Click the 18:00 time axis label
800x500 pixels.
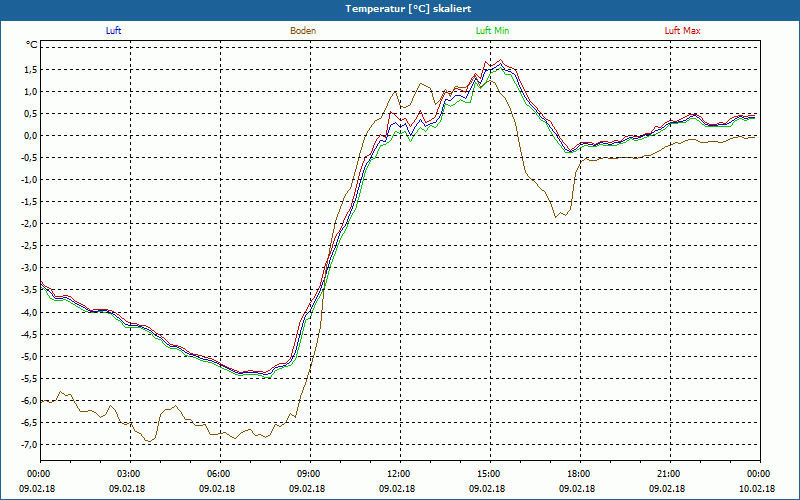580,474
